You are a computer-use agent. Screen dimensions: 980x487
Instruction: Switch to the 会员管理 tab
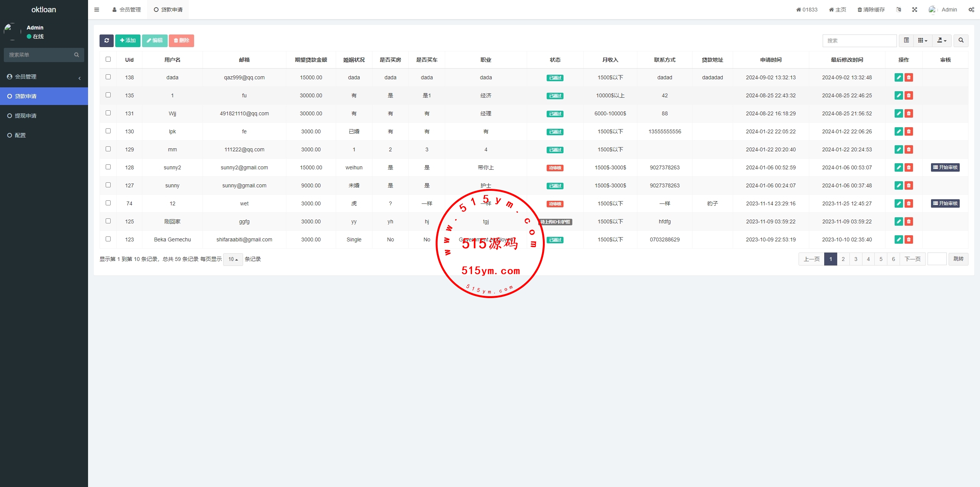127,10
